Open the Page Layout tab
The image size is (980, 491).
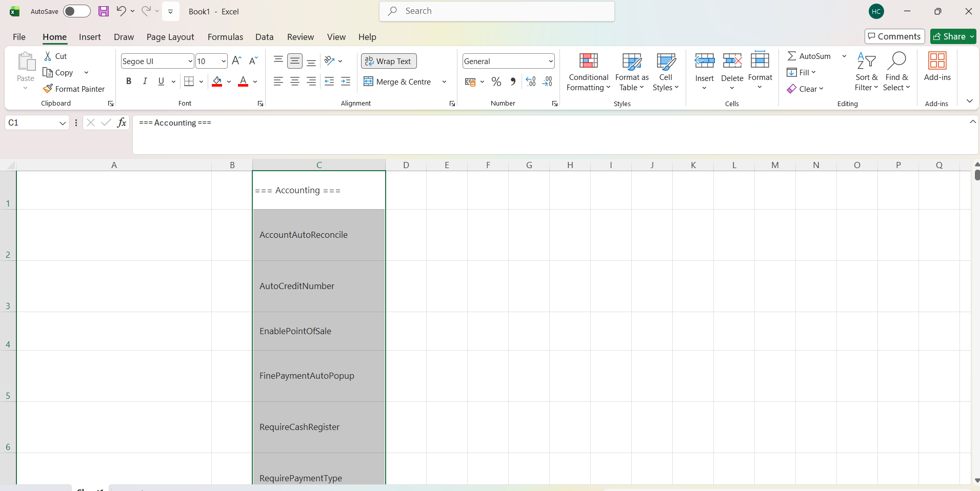click(x=170, y=37)
